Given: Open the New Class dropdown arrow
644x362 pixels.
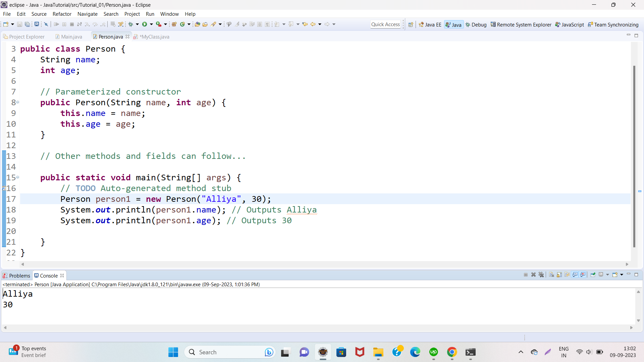Looking at the screenshot, I should pyautogui.click(x=189, y=24).
